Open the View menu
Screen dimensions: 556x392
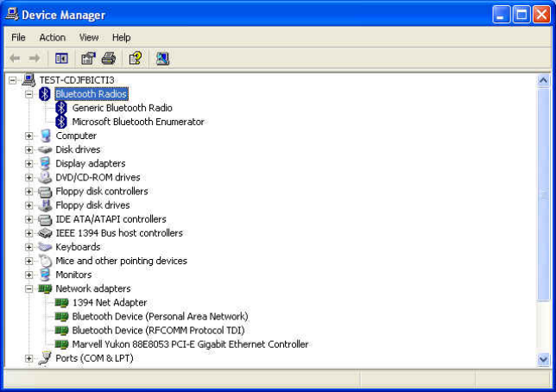click(x=89, y=37)
